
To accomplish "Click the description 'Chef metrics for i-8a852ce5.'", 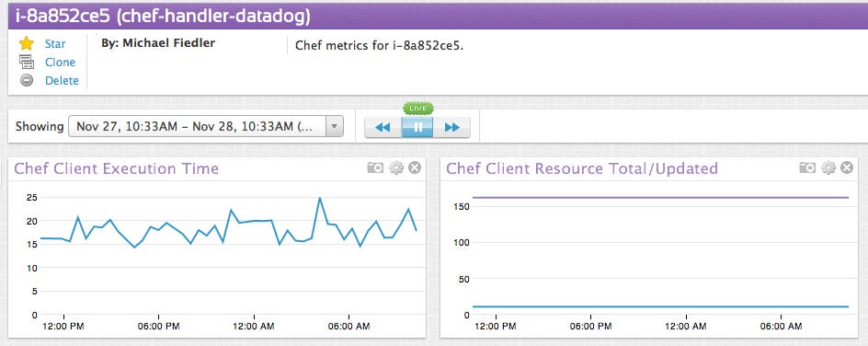I will click(x=379, y=45).
